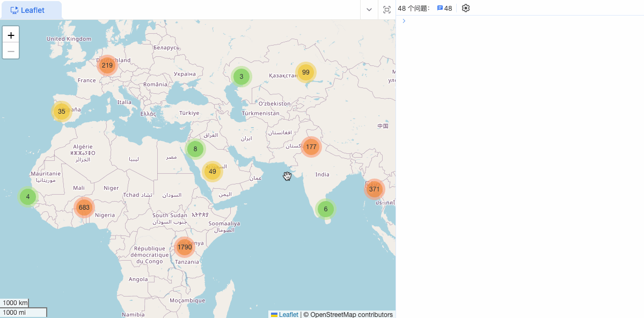Expand the 371 marker cluster
The image size is (644, 318).
pos(374,189)
